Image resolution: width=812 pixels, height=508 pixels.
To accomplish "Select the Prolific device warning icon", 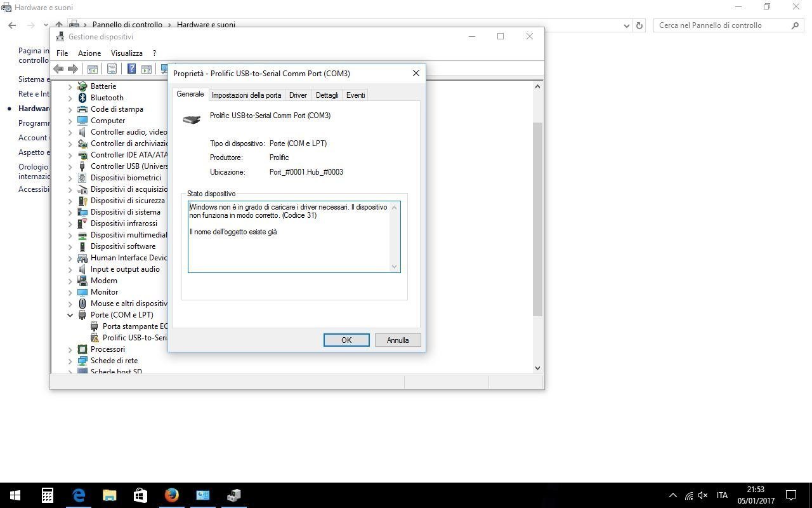I will [95, 338].
